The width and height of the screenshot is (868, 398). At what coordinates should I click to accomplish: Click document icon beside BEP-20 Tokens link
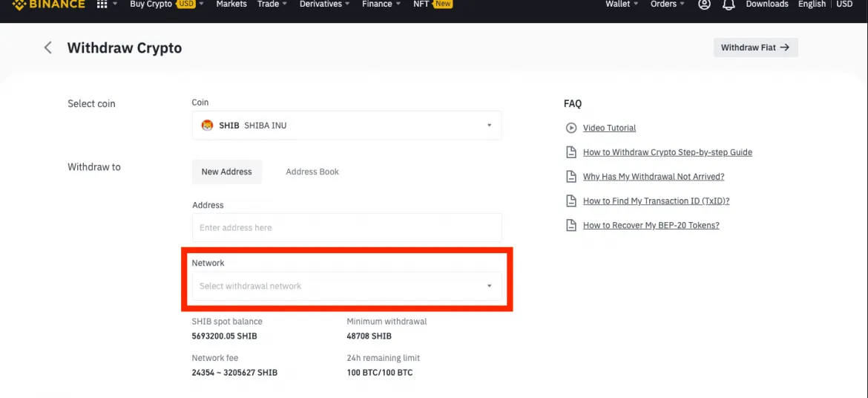(x=571, y=226)
